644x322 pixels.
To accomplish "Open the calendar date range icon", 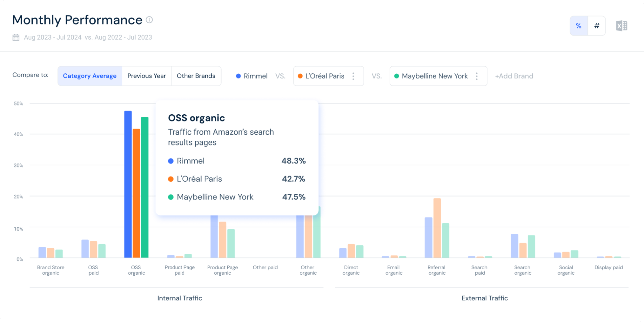I will click(x=16, y=38).
